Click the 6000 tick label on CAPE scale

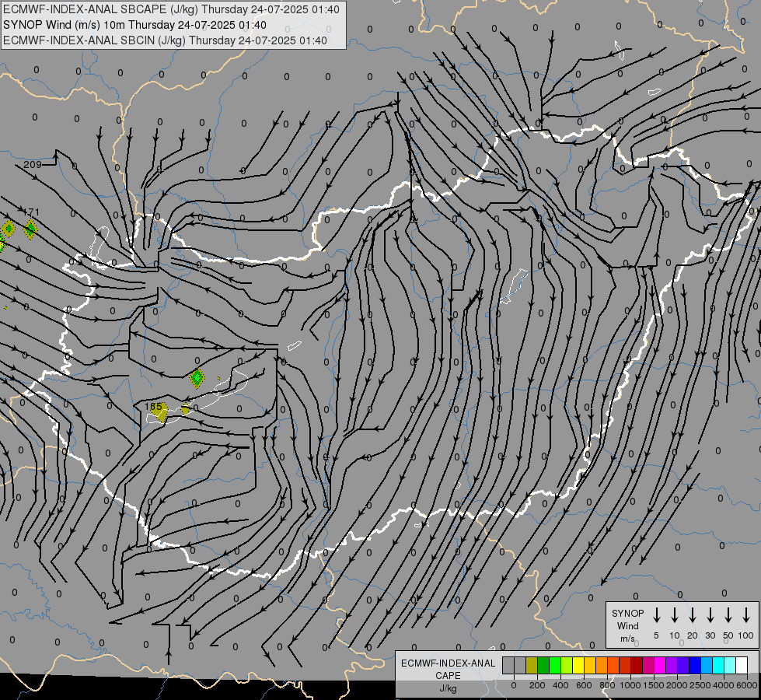(746, 685)
